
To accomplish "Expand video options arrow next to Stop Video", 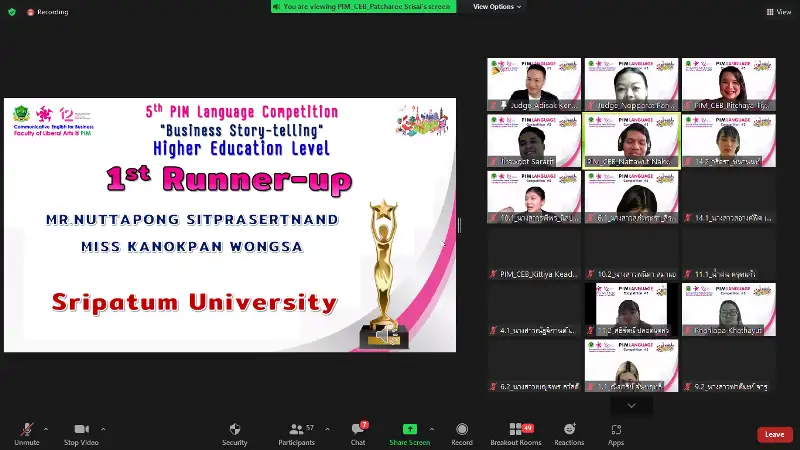I will pos(103,429).
